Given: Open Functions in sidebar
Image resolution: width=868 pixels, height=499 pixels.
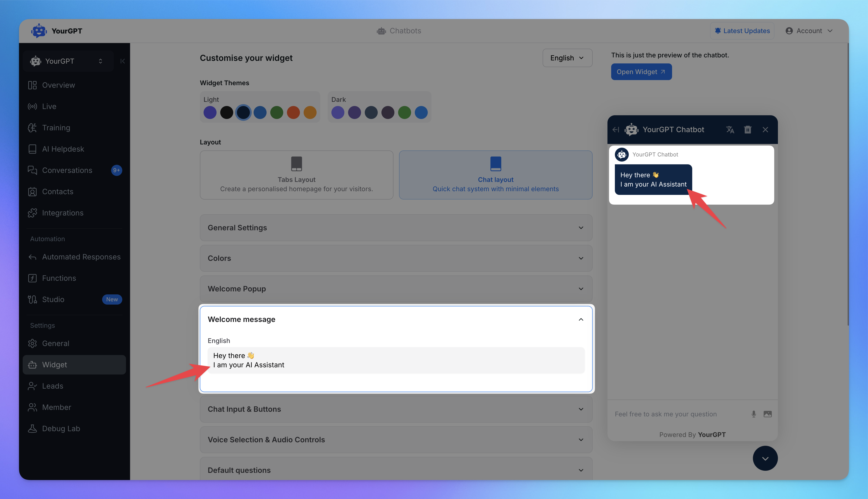Looking at the screenshot, I should [x=74, y=278].
